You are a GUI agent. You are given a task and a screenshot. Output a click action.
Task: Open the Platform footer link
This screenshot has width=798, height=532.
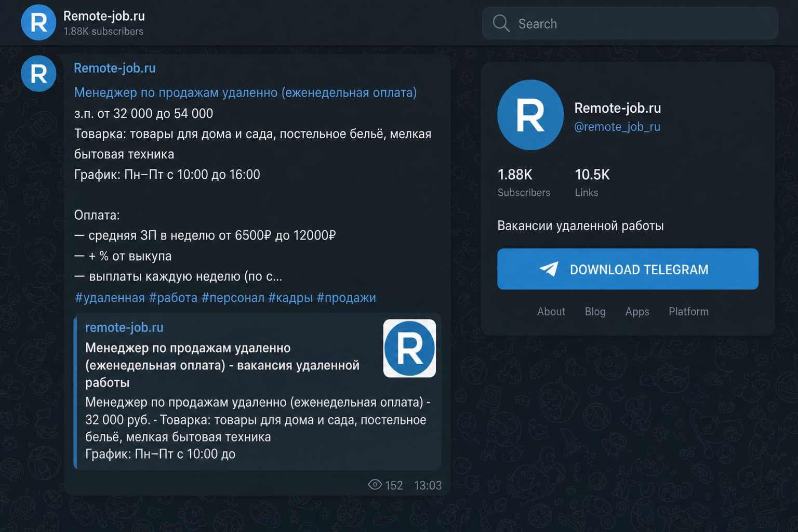[688, 311]
